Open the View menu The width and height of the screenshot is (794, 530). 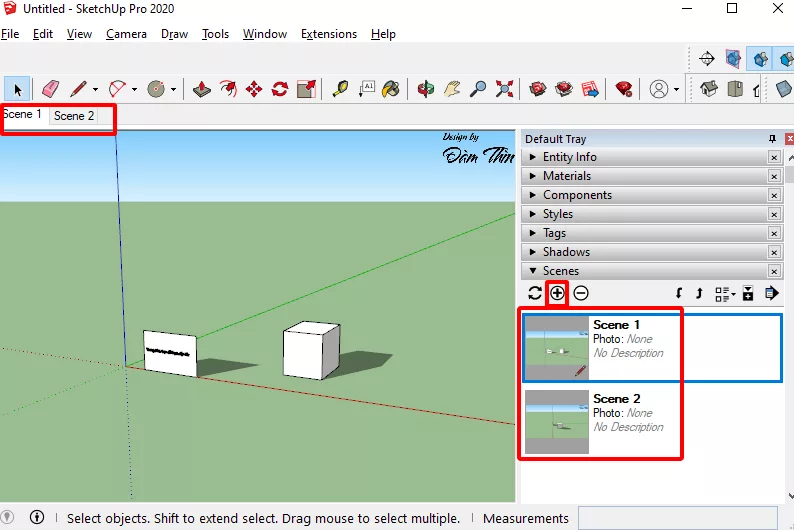point(80,34)
